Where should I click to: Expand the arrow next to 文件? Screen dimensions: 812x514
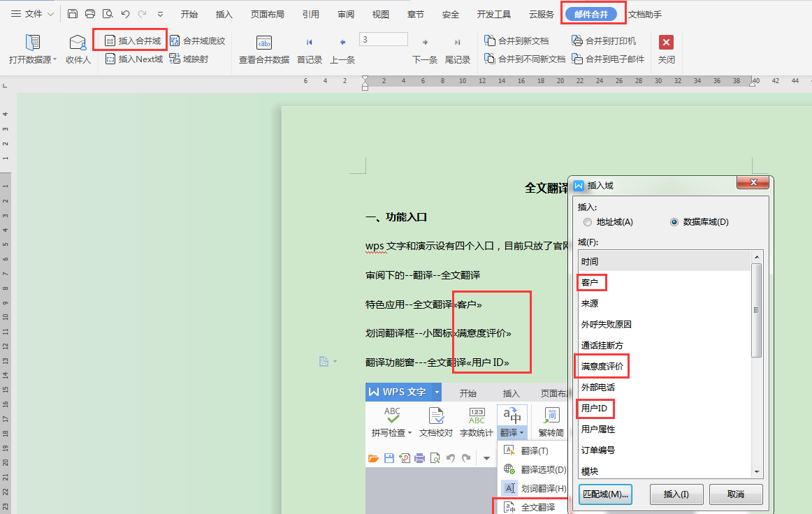pos(50,15)
